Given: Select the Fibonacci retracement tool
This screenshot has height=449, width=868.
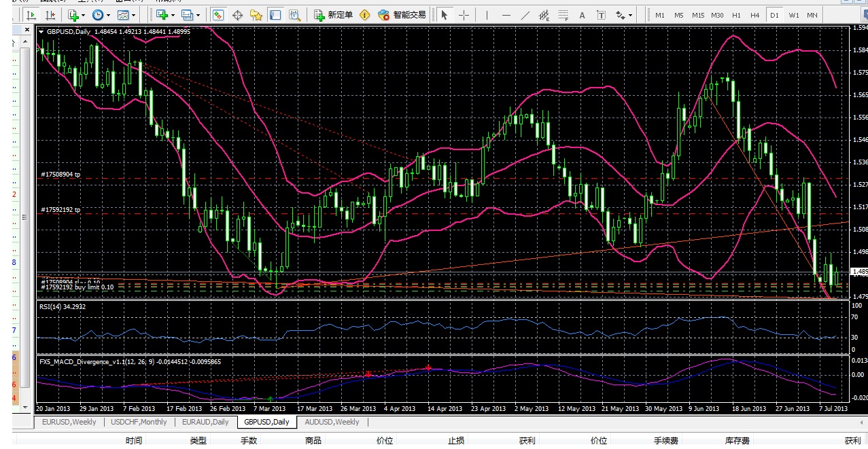Looking at the screenshot, I should pos(563,15).
